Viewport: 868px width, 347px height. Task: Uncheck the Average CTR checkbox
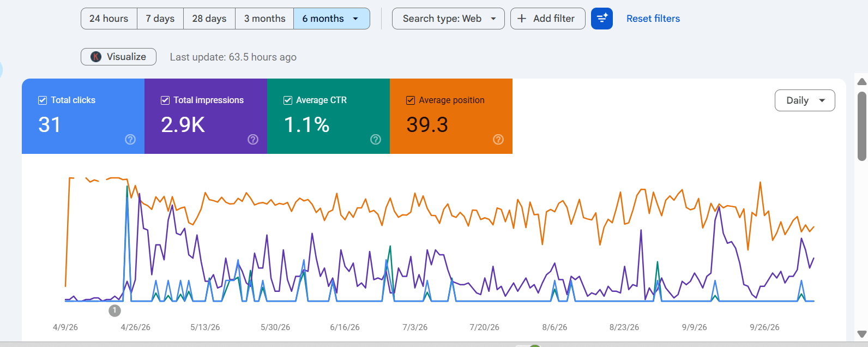click(x=288, y=100)
